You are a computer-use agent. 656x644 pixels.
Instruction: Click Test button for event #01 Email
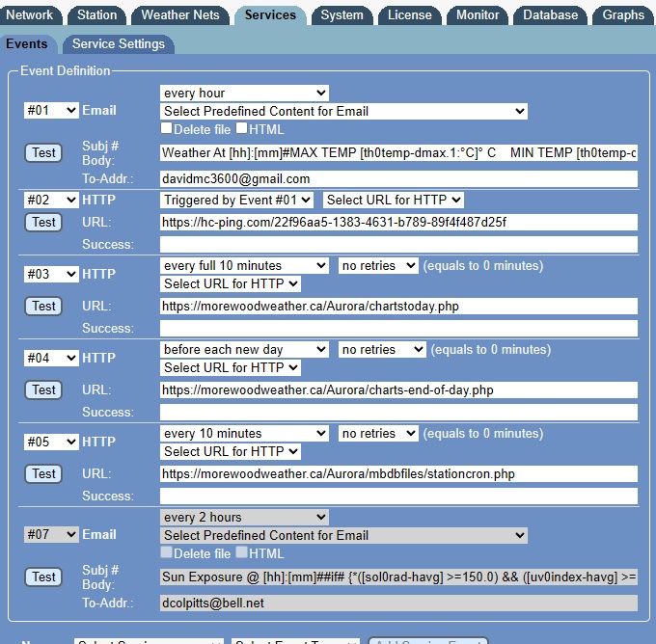[x=43, y=152]
